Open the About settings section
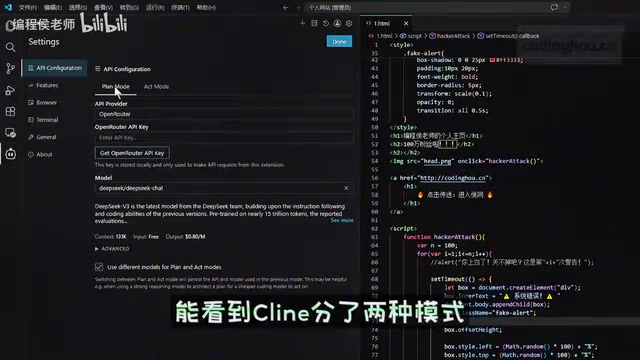The image size is (640, 360). (x=40, y=154)
